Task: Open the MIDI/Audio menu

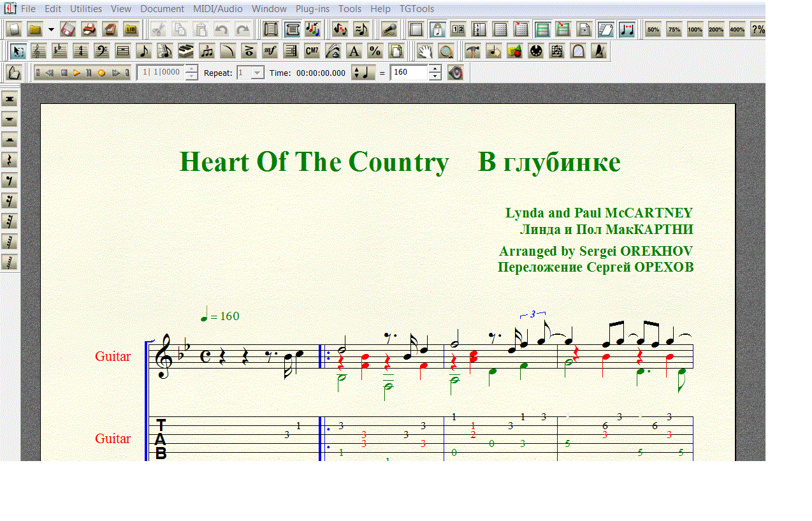Action: (218, 9)
